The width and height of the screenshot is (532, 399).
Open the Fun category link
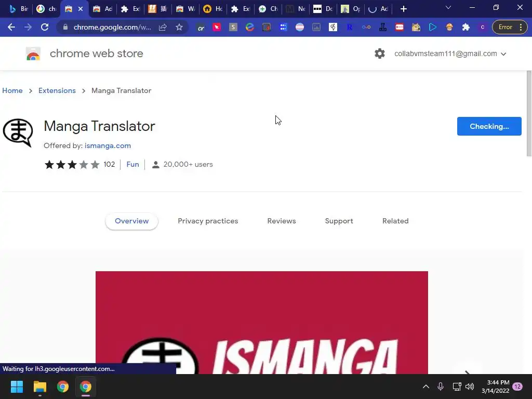pyautogui.click(x=132, y=164)
